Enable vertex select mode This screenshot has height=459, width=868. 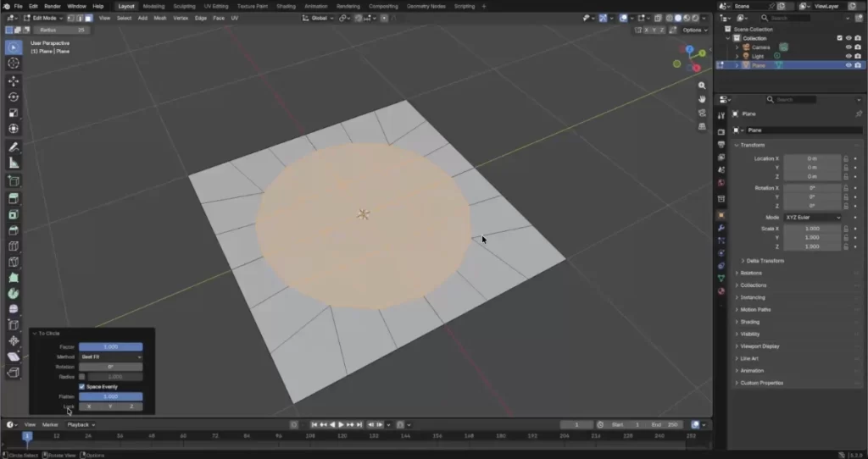click(71, 19)
